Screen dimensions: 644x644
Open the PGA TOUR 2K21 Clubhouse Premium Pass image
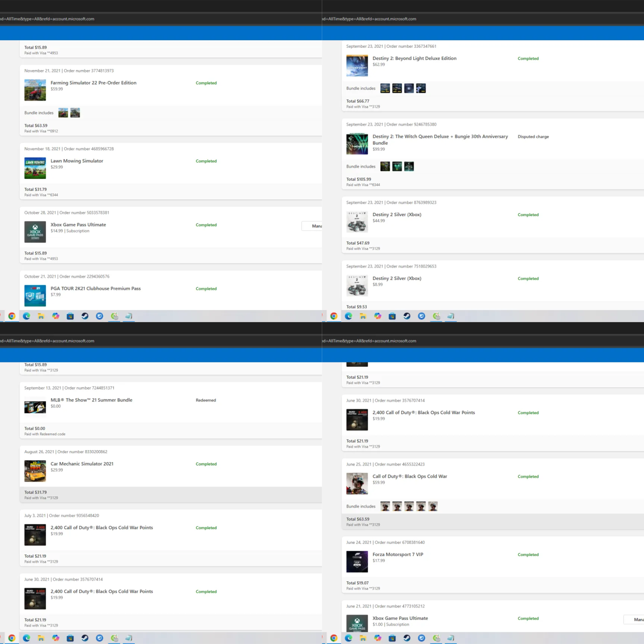click(x=35, y=295)
